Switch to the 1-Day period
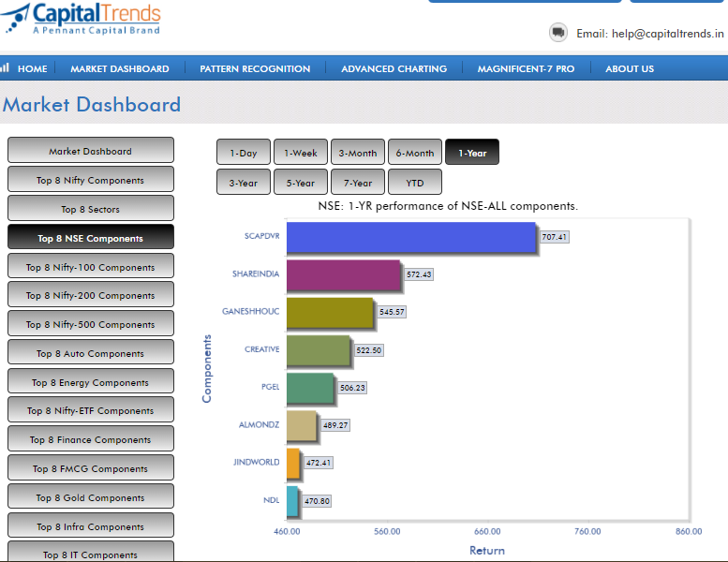Image resolution: width=728 pixels, height=562 pixels. (244, 153)
